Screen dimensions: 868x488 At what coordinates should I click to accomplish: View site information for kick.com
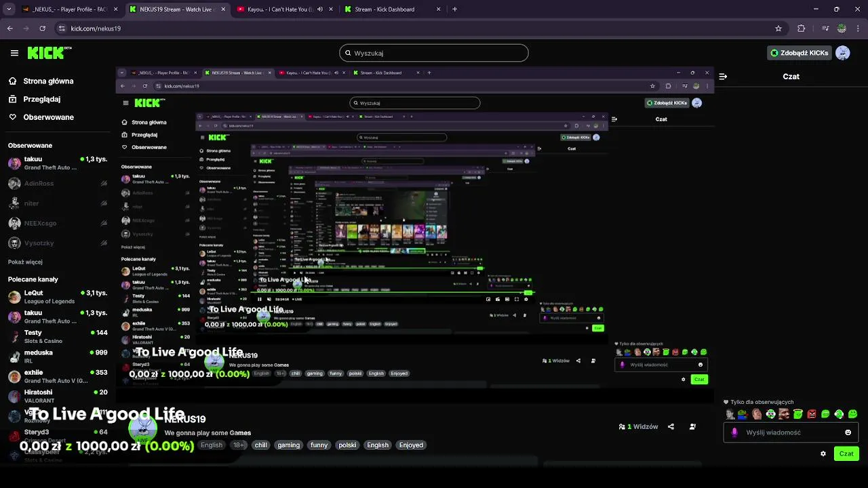[62, 28]
